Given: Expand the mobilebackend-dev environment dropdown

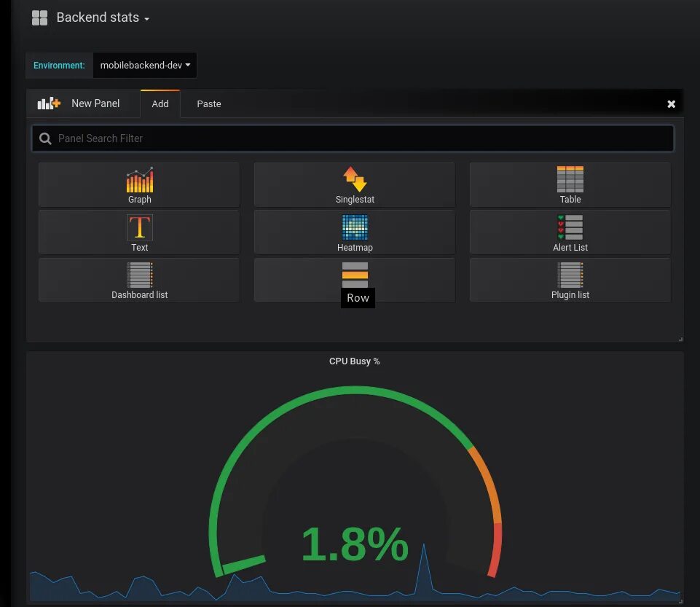Looking at the screenshot, I should (x=145, y=65).
